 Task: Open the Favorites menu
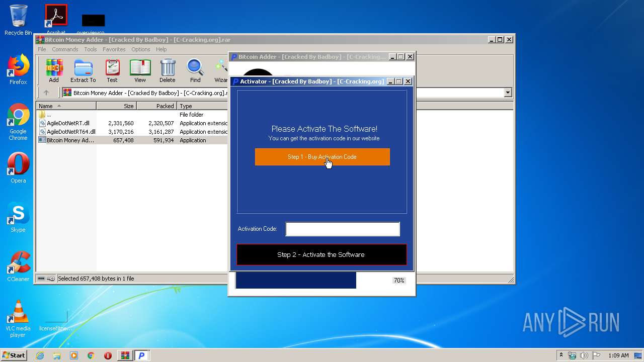pyautogui.click(x=114, y=49)
